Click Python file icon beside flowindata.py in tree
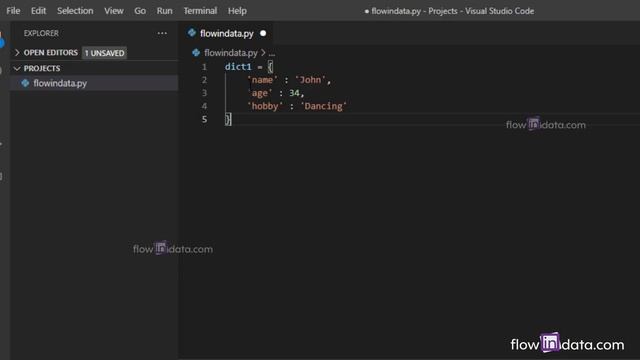The image size is (640, 360). point(25,83)
